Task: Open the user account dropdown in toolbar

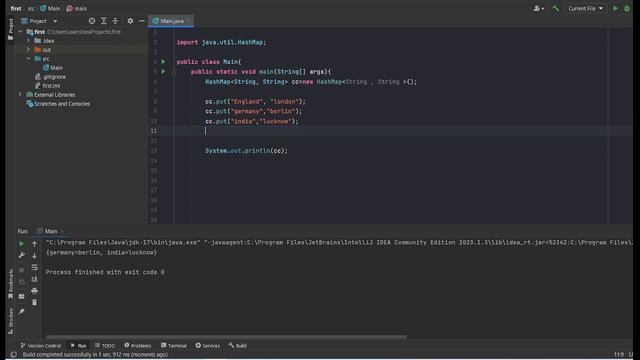Action: [x=539, y=8]
